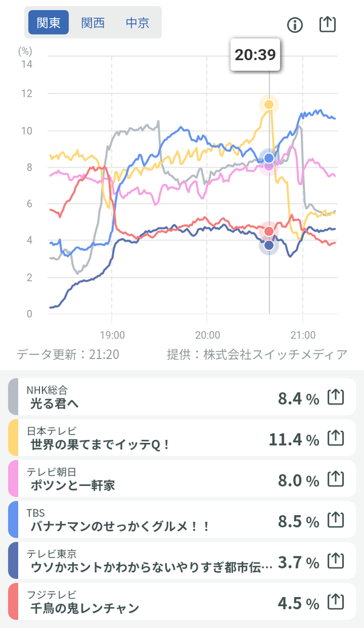The height and width of the screenshot is (634, 364).
Task: Click the red フジテレビ data point on chart
Action: pos(269,231)
